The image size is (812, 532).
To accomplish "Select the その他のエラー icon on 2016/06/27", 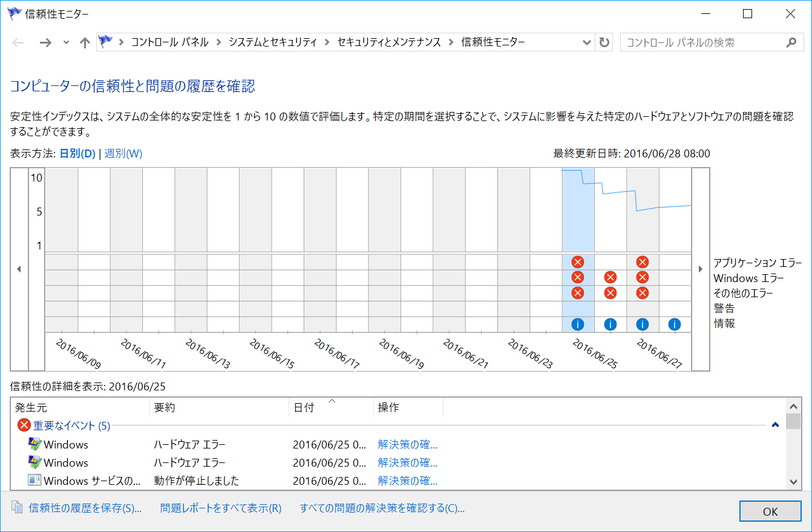I will click(x=643, y=293).
